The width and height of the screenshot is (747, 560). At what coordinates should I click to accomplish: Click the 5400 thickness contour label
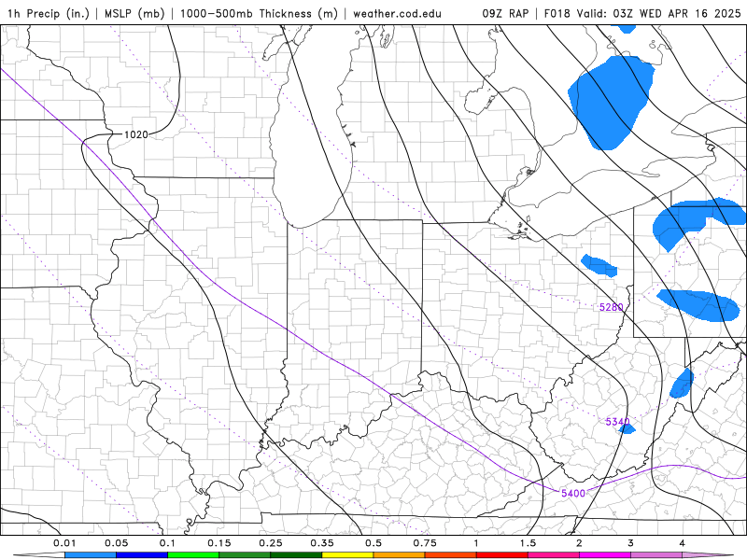(573, 493)
